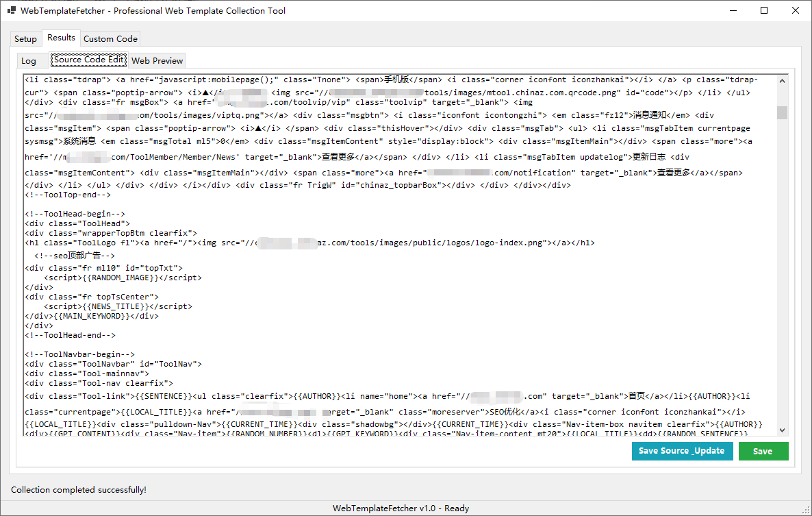The width and height of the screenshot is (812, 516).
Task: Switch to the Setup tab
Action: pos(25,38)
